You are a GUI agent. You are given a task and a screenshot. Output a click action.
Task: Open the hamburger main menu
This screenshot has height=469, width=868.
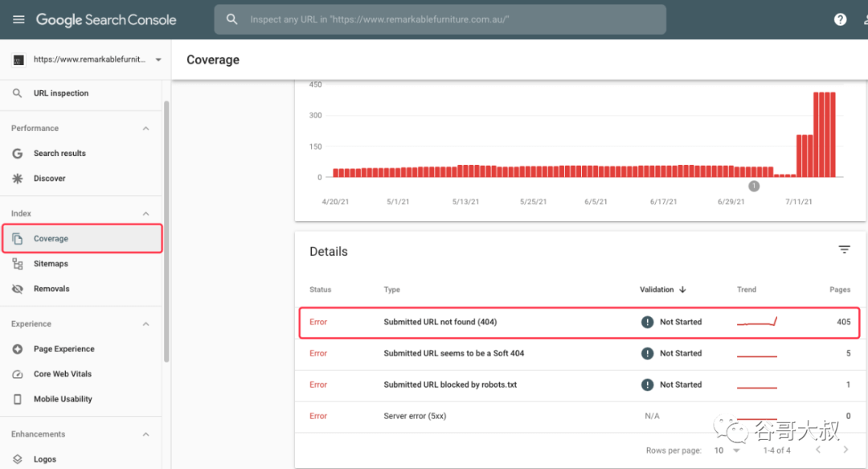click(18, 19)
